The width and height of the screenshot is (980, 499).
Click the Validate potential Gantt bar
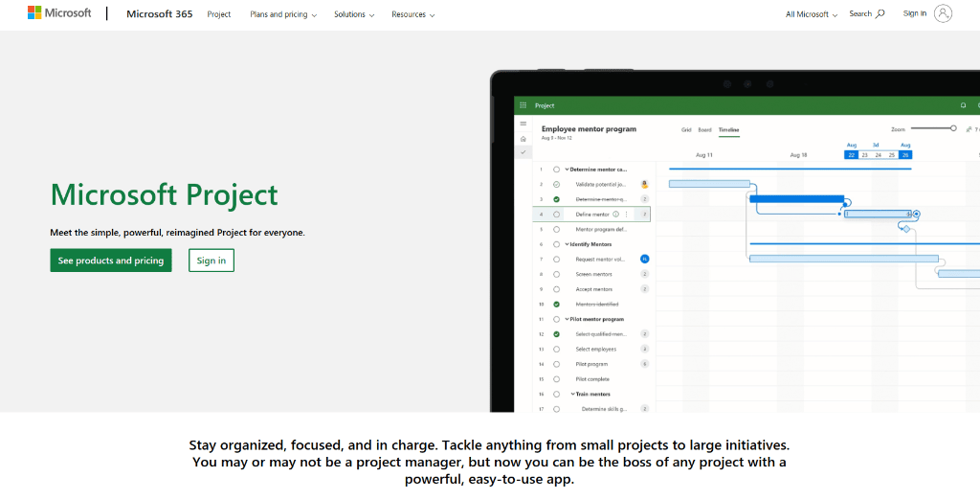(x=709, y=184)
